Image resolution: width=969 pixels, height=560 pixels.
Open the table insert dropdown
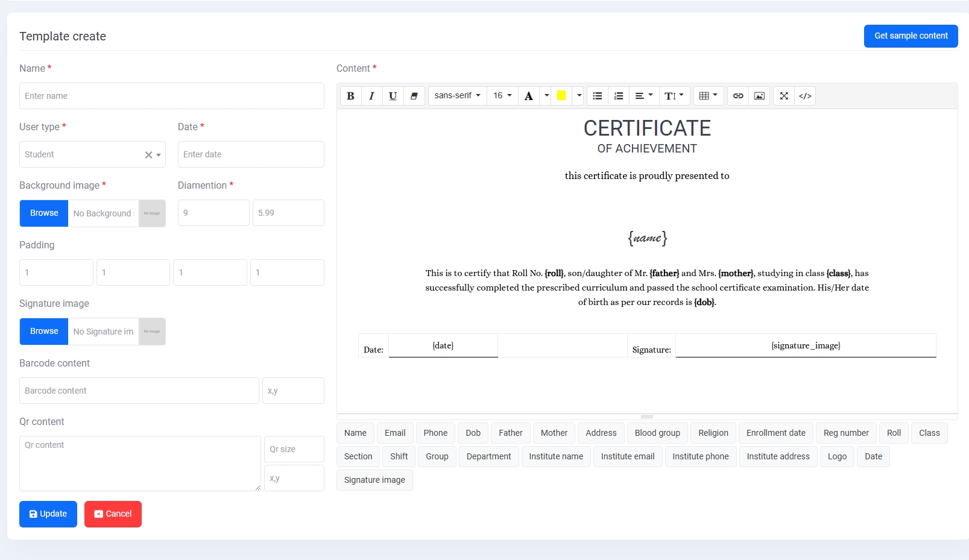tap(708, 96)
